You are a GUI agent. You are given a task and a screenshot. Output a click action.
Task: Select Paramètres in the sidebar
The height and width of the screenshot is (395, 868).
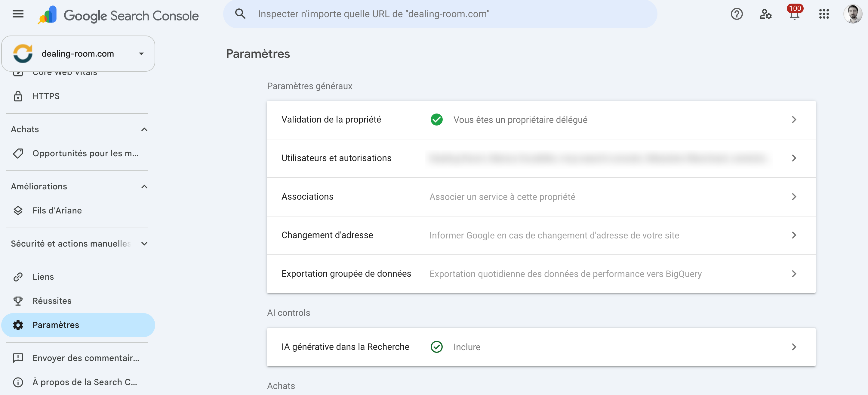tap(78, 325)
